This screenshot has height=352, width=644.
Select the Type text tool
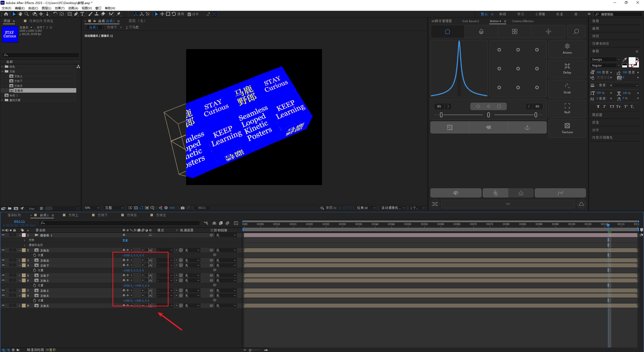(x=82, y=14)
